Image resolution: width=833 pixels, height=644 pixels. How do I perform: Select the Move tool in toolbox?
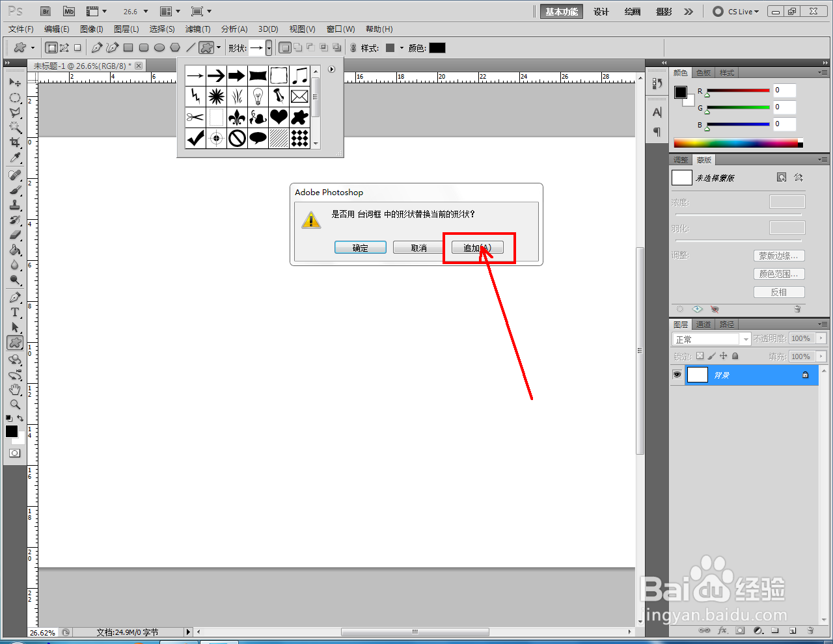click(x=15, y=83)
